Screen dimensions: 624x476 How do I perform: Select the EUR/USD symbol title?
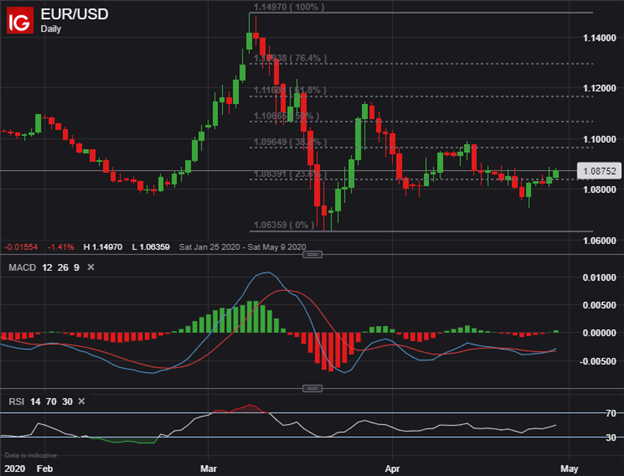(x=74, y=14)
